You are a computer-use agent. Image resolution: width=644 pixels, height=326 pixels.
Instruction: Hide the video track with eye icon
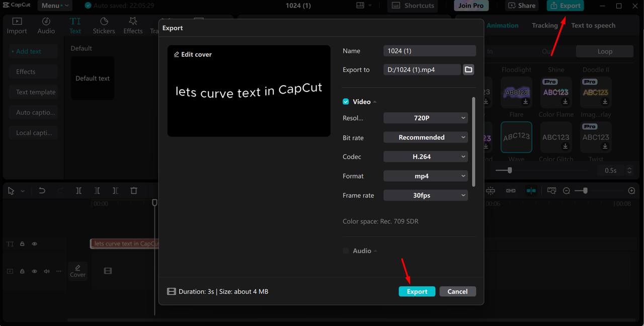coord(34,271)
